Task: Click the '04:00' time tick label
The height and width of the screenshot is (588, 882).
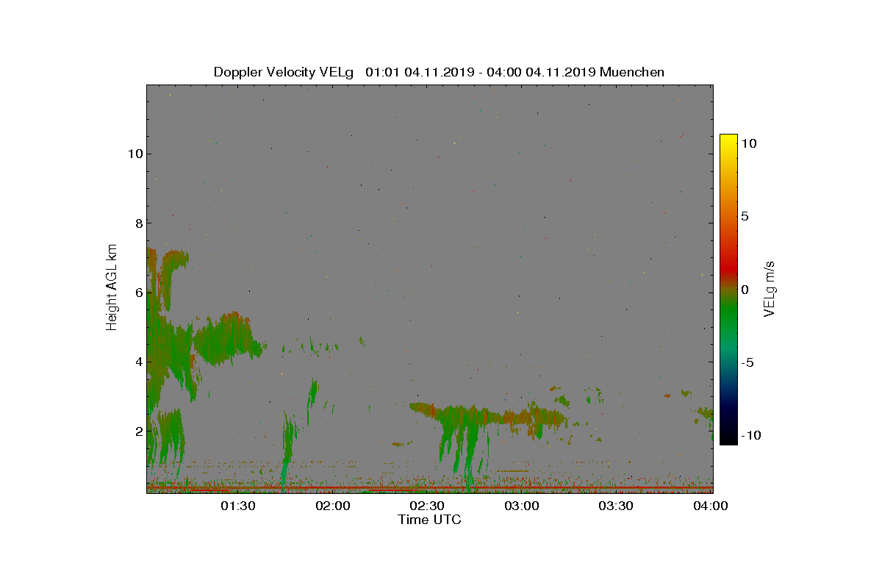Action: (x=710, y=506)
